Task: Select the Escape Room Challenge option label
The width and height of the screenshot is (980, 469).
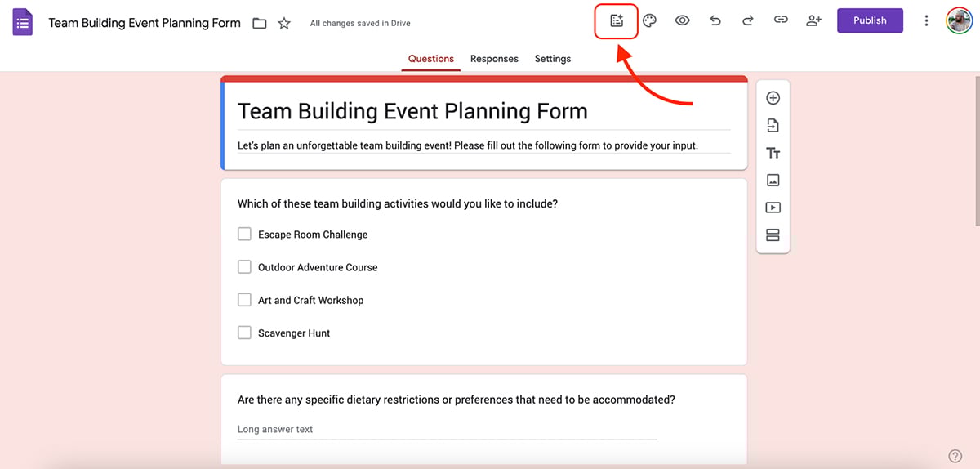Action: pyautogui.click(x=313, y=234)
